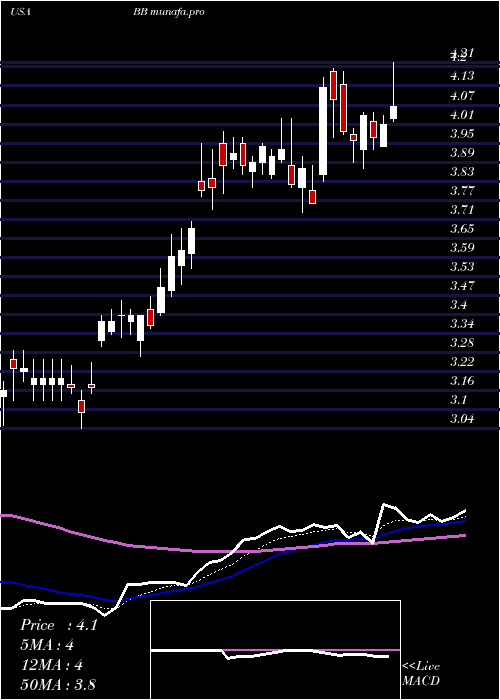500x700 pixels.
Task: Click the 5MA : 4 readout
Action: (47, 645)
